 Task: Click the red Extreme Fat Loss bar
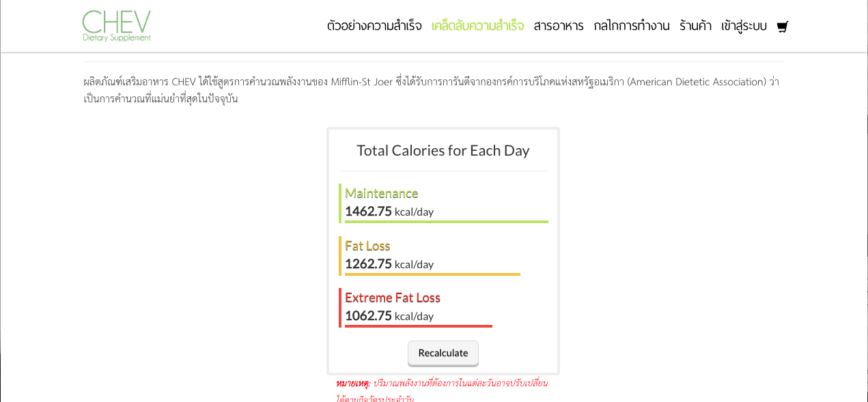[419, 326]
